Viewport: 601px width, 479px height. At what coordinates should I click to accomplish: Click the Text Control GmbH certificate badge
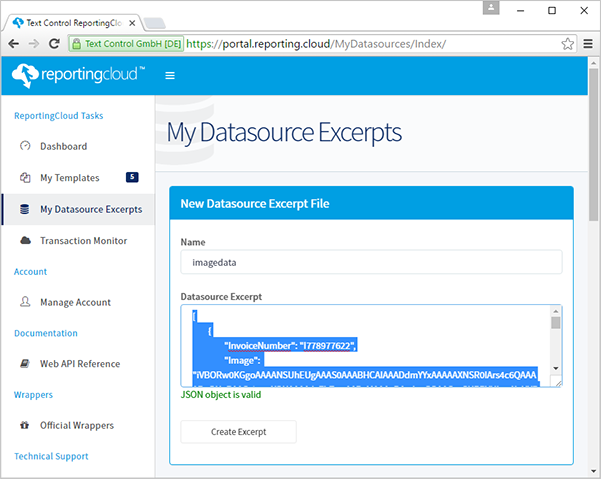coord(126,44)
